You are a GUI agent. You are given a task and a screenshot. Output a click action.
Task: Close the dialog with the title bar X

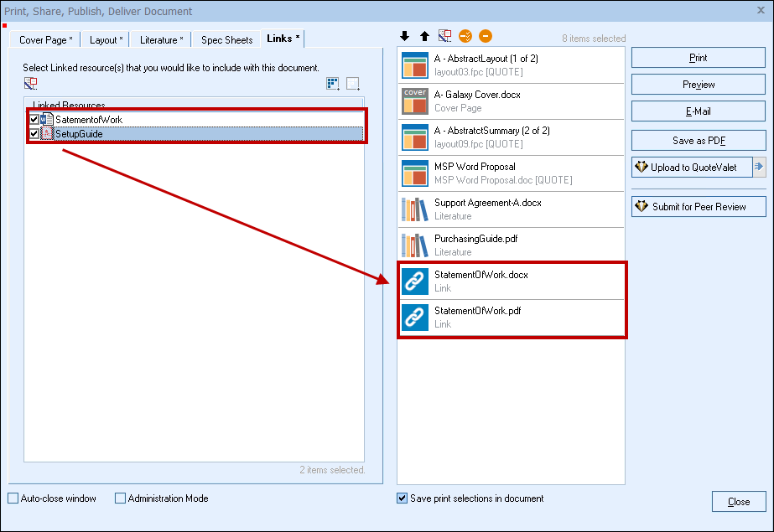pyautogui.click(x=761, y=10)
